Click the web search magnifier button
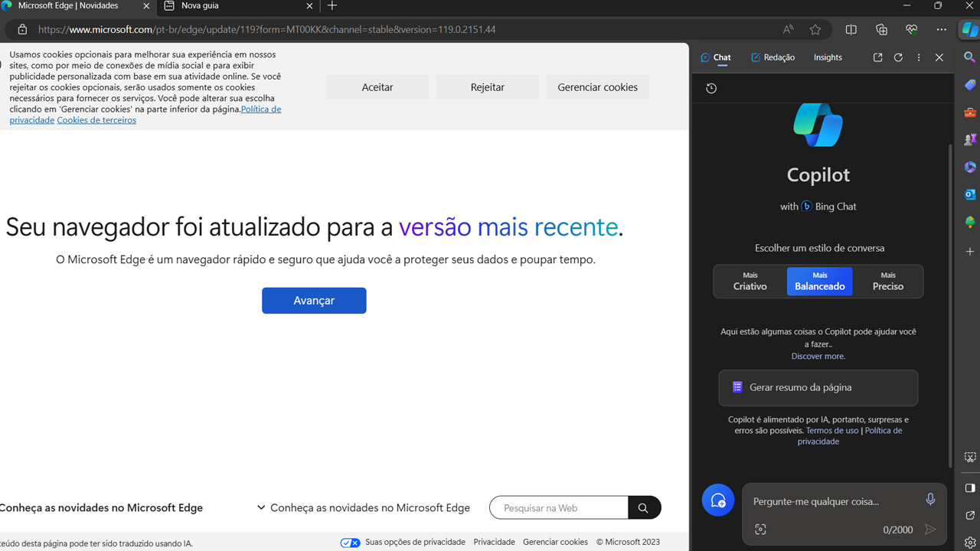 click(644, 507)
